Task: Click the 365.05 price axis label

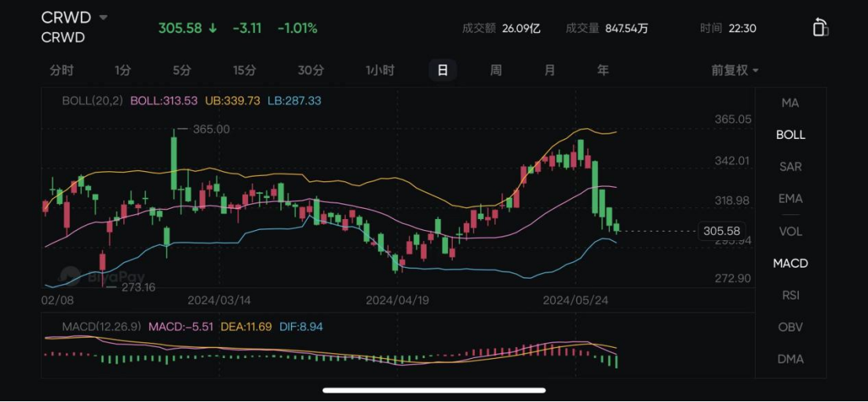Action: coord(733,119)
